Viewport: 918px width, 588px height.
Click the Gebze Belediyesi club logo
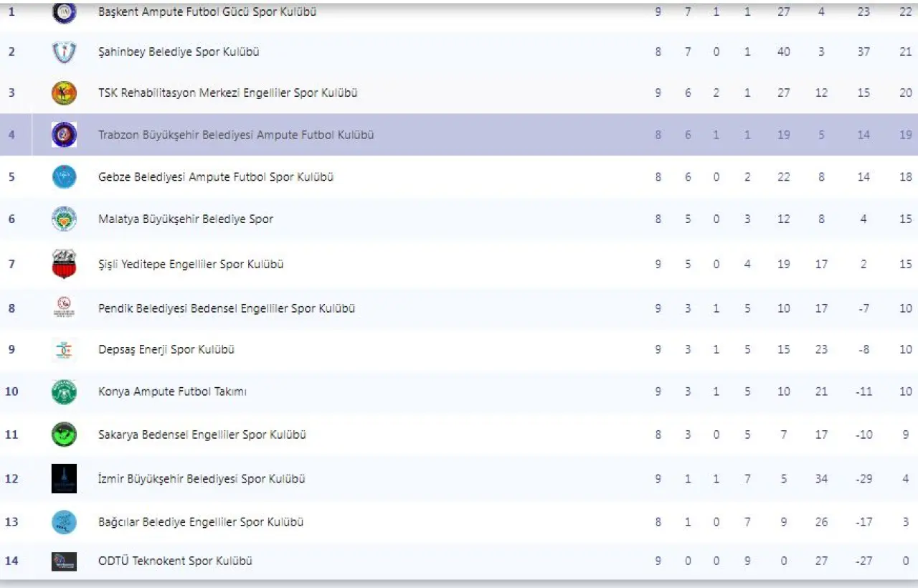[64, 177]
